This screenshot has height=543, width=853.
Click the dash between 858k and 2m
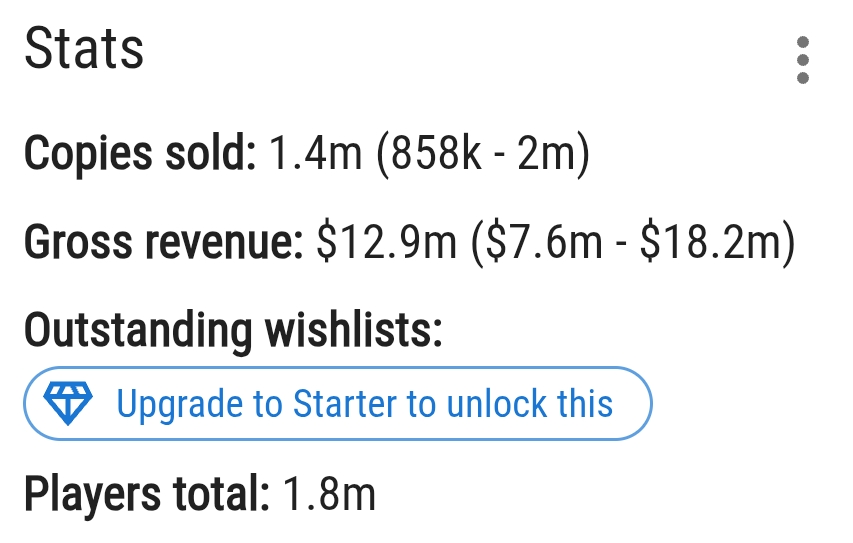tap(499, 156)
